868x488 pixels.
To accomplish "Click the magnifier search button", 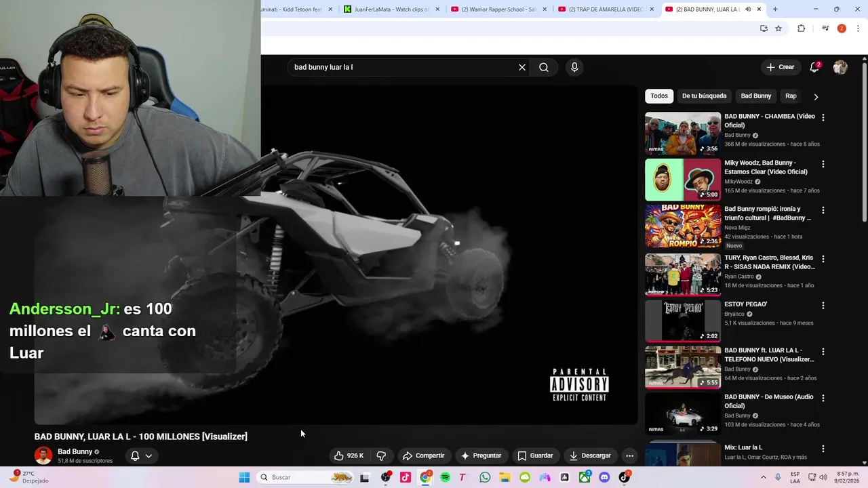I will (544, 67).
